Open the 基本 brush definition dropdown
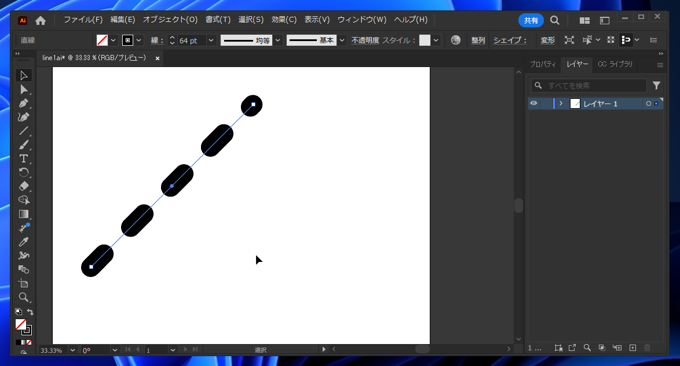Viewport: 680px width, 366px height. (342, 40)
